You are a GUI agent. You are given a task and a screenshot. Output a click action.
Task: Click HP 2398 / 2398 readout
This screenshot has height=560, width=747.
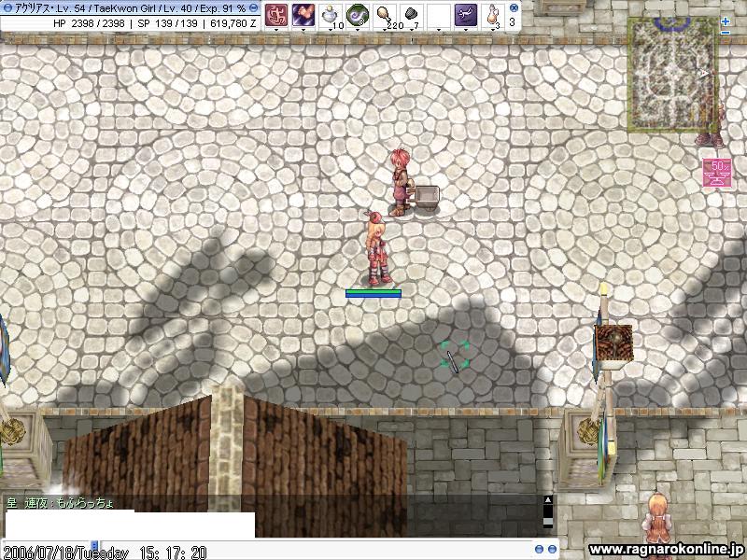click(89, 22)
